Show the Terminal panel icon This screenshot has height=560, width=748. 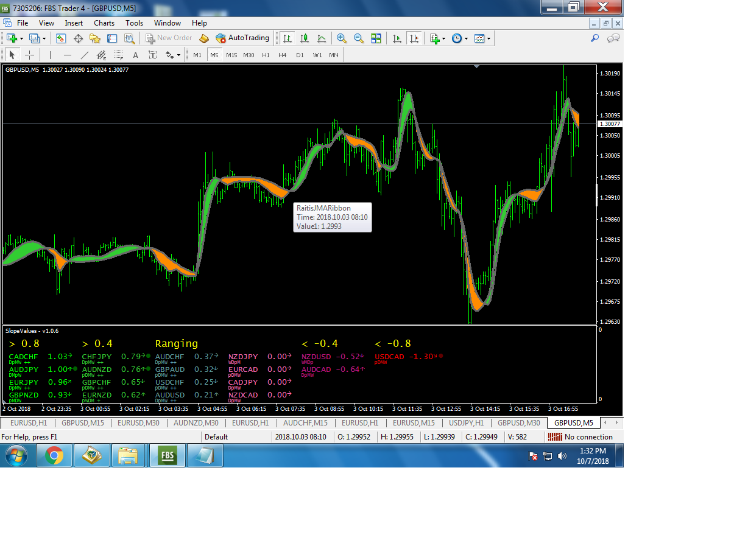point(112,38)
